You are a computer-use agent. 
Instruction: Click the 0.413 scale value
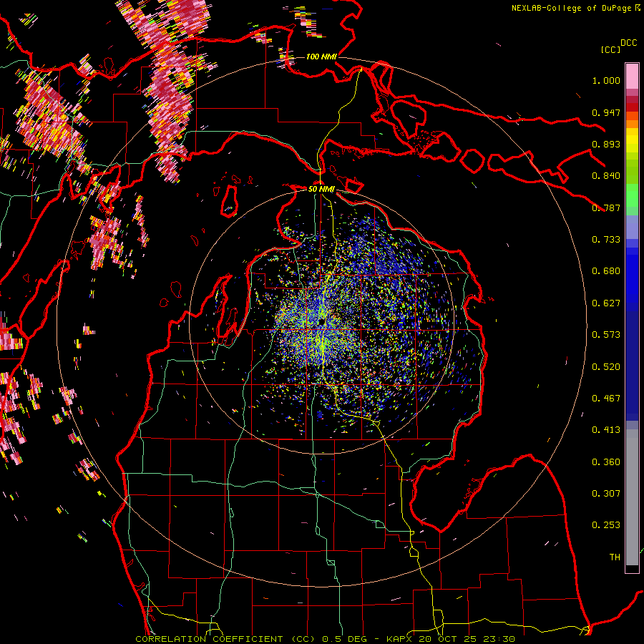pos(606,430)
